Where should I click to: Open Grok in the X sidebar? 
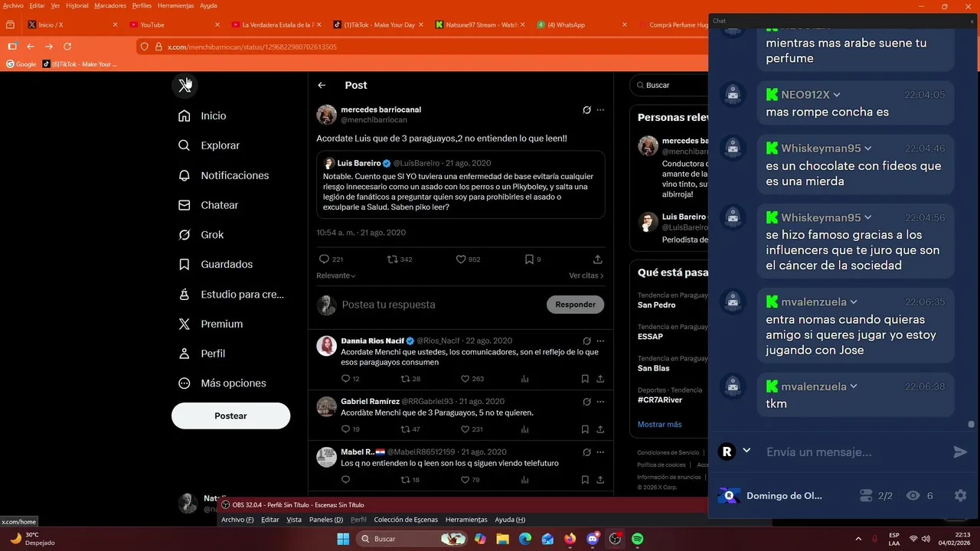201,235
